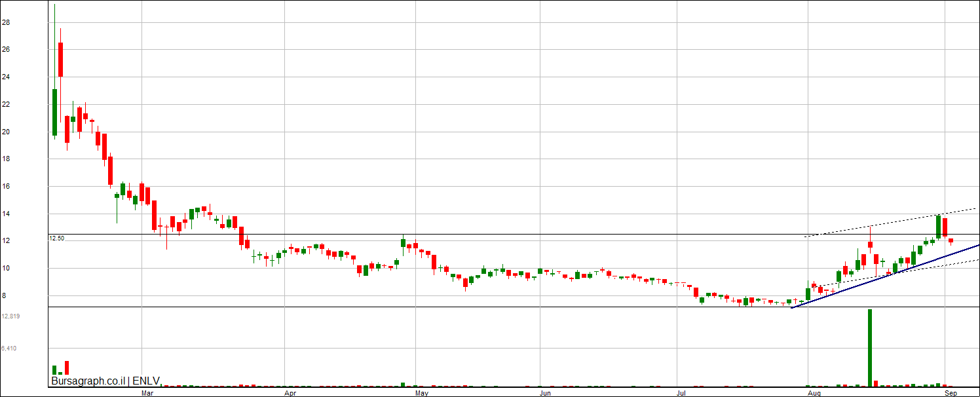Click the 12.50 price level label
980x397 pixels.
point(56,238)
